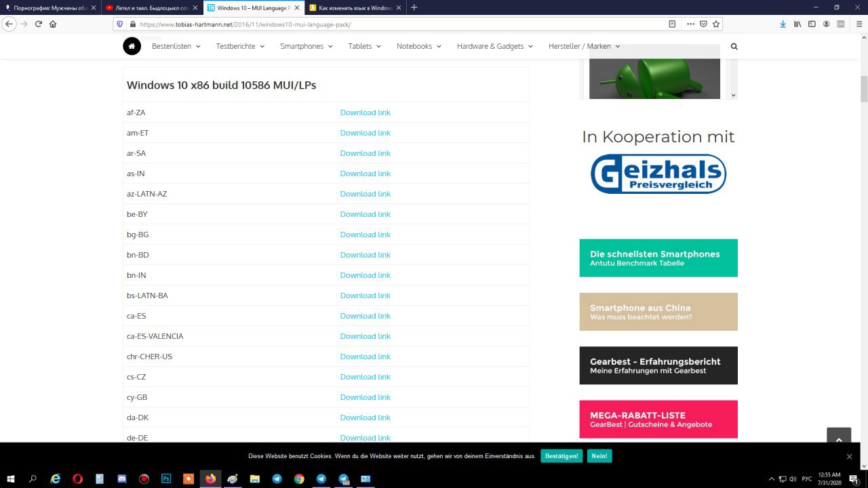The height and width of the screenshot is (488, 868).
Task: Reload the page with the refresh icon
Action: (39, 24)
